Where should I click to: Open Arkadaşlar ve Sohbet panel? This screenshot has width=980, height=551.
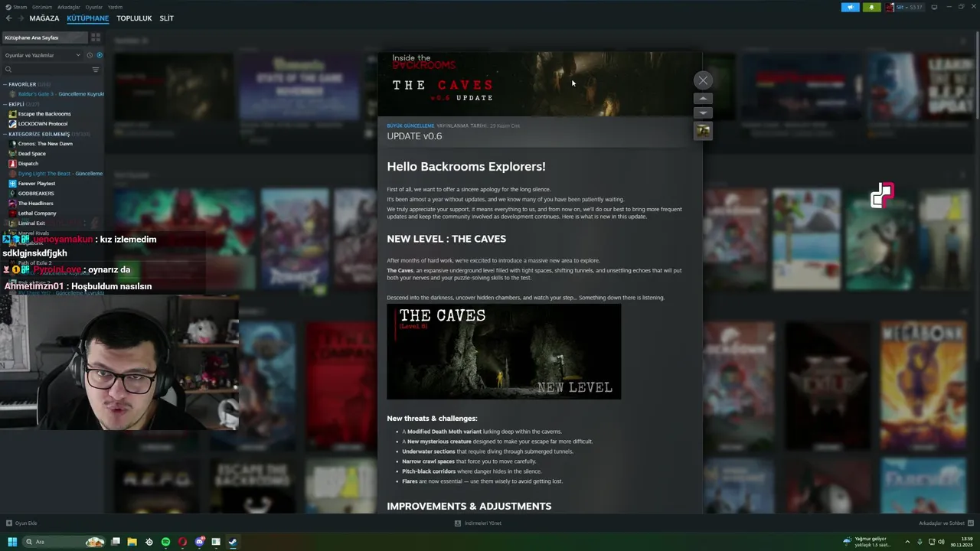coord(945,523)
